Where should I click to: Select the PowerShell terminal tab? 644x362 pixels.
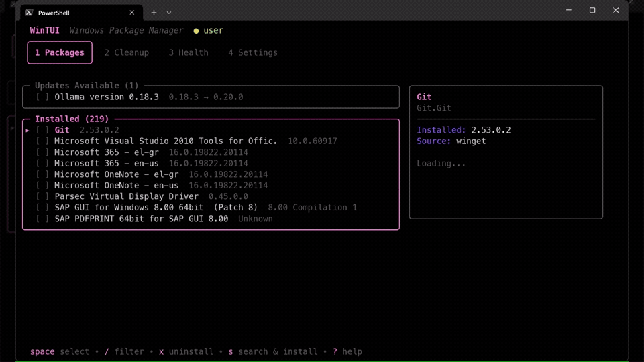point(81,13)
